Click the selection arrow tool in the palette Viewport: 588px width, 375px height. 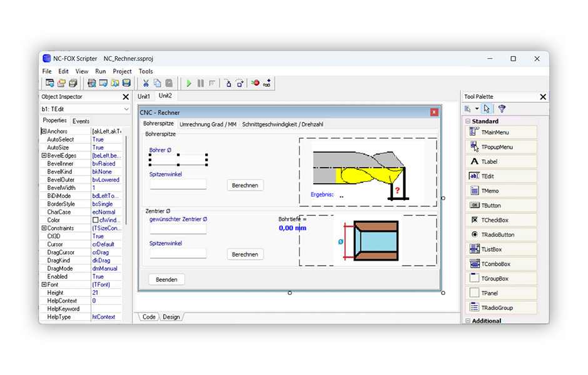(487, 109)
